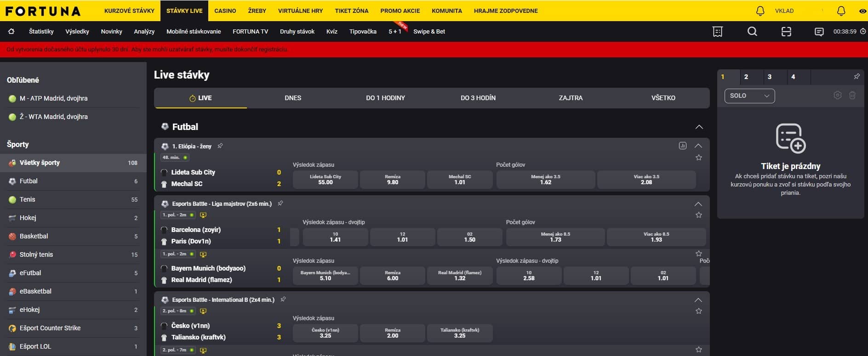The image size is (868, 356).
Task: Select Ešport Counter Strike in sidebar
Action: pyautogui.click(x=74, y=328)
